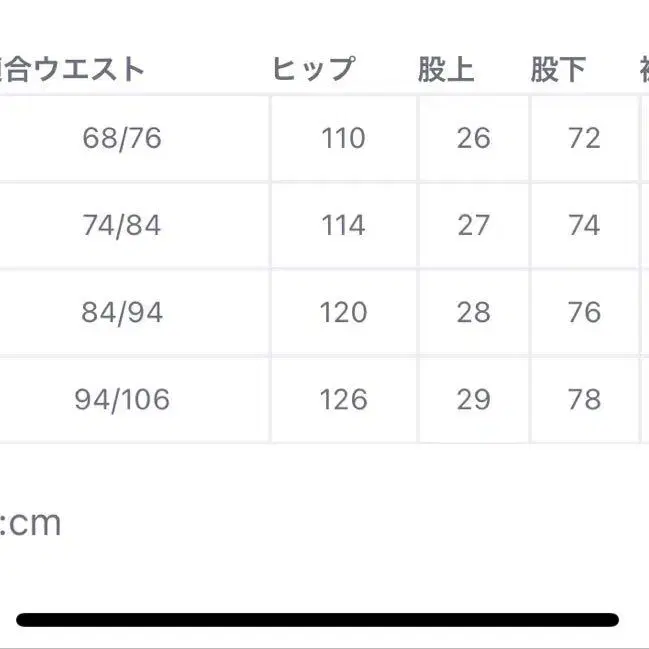
Task: Tap the 84/94 waist cell
Action: [x=122, y=313]
